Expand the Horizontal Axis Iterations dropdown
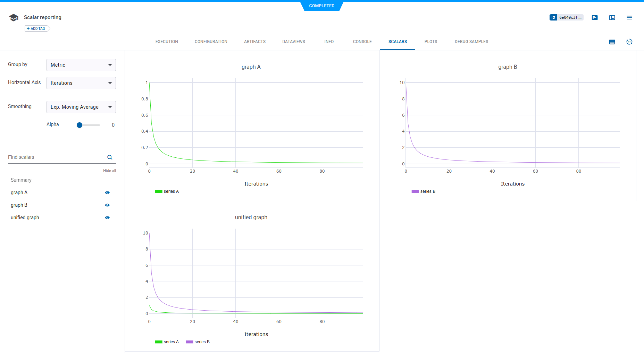The width and height of the screenshot is (644, 353). tap(81, 83)
